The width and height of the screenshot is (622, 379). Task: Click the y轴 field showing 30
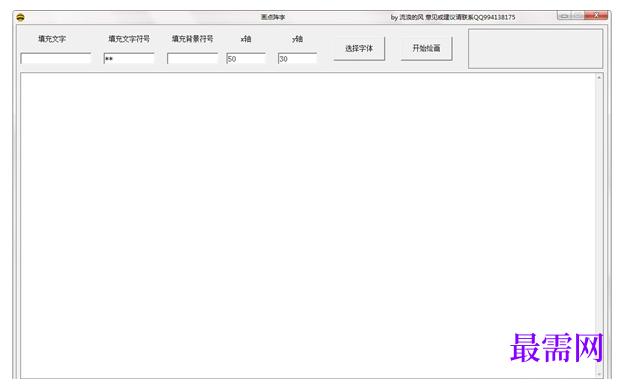point(298,58)
